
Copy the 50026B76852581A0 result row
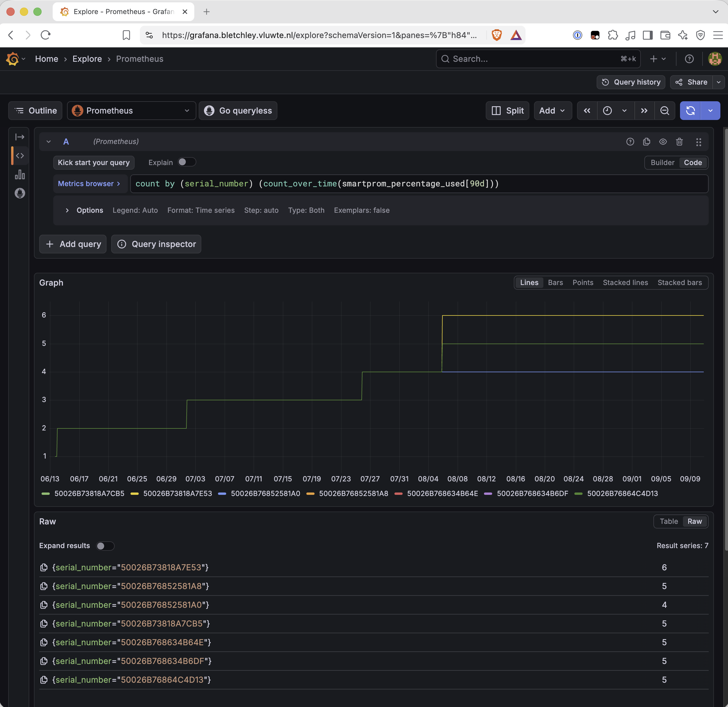44,605
